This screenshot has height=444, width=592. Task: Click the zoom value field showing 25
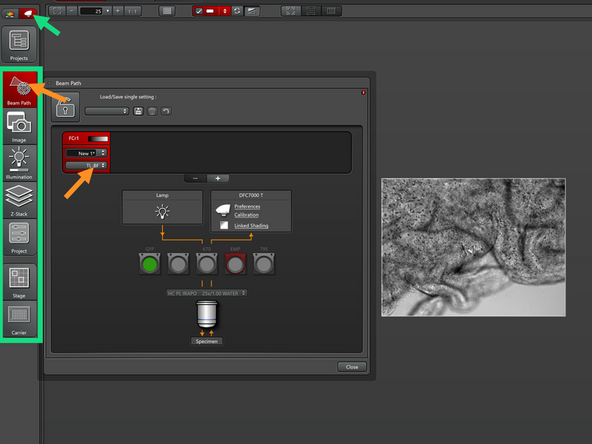click(x=91, y=11)
